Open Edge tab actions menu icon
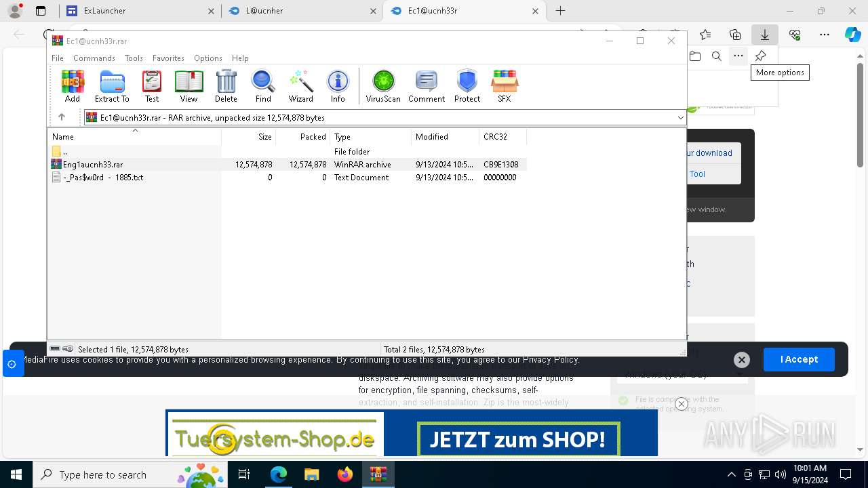The image size is (868, 488). (41, 11)
